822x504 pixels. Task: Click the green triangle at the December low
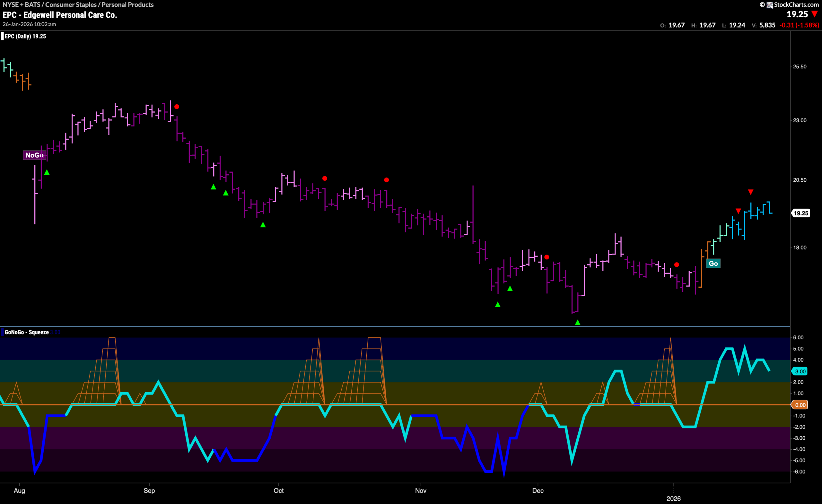point(578,322)
